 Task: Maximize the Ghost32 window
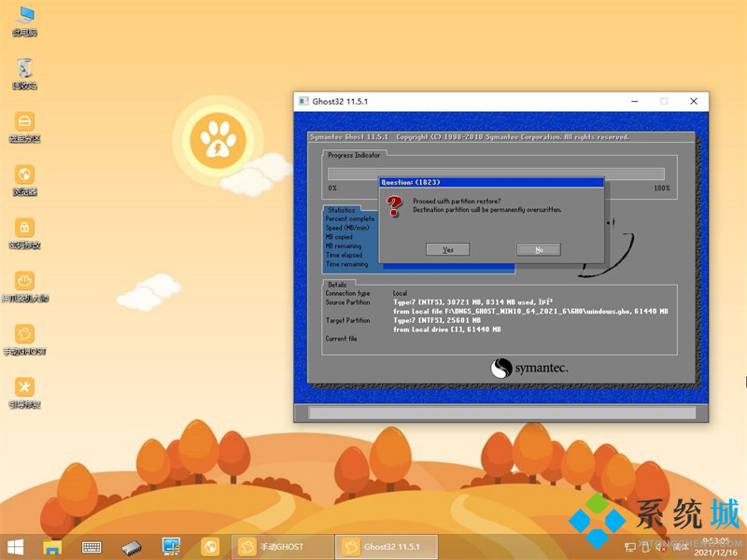pos(664,101)
